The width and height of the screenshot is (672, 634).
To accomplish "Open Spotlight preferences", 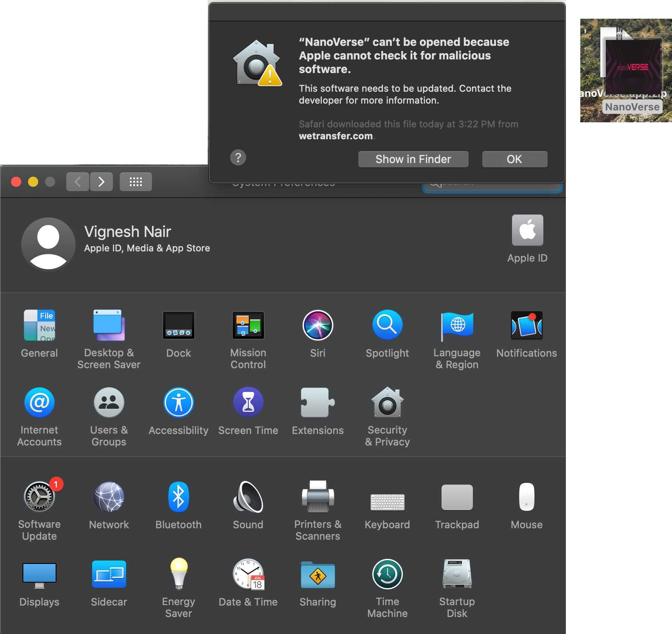I will click(387, 325).
